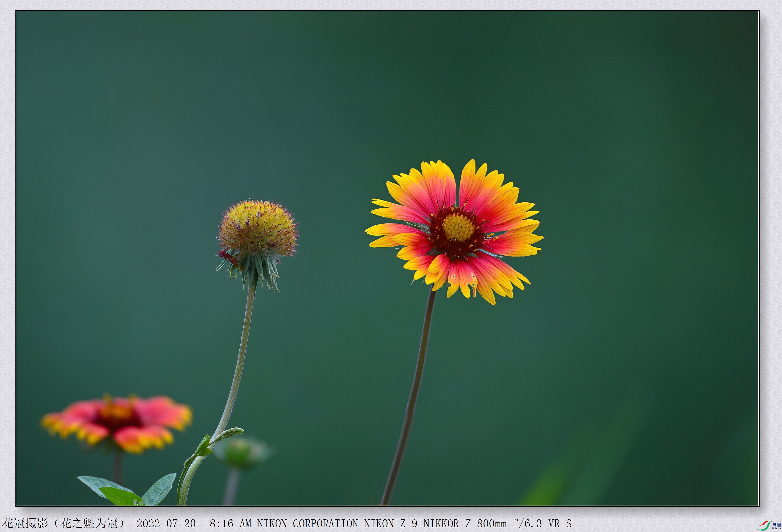Click the NIKON Z 9 camera model text
The height and width of the screenshot is (532, 782).
pos(391,524)
